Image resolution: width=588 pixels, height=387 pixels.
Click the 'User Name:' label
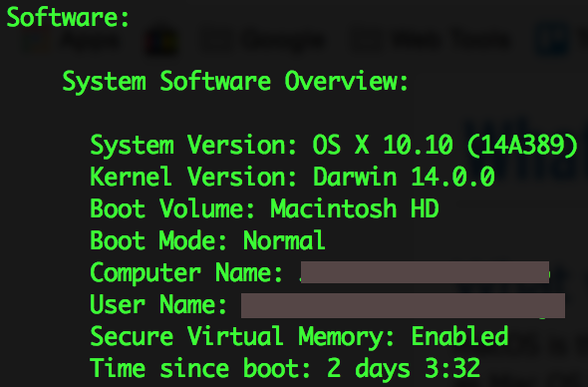tap(158, 304)
